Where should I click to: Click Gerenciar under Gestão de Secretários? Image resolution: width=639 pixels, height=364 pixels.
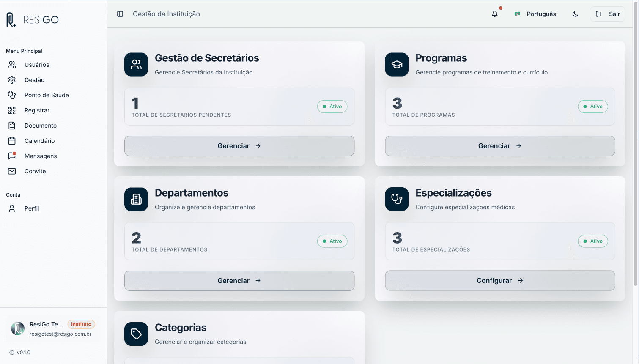tap(239, 146)
